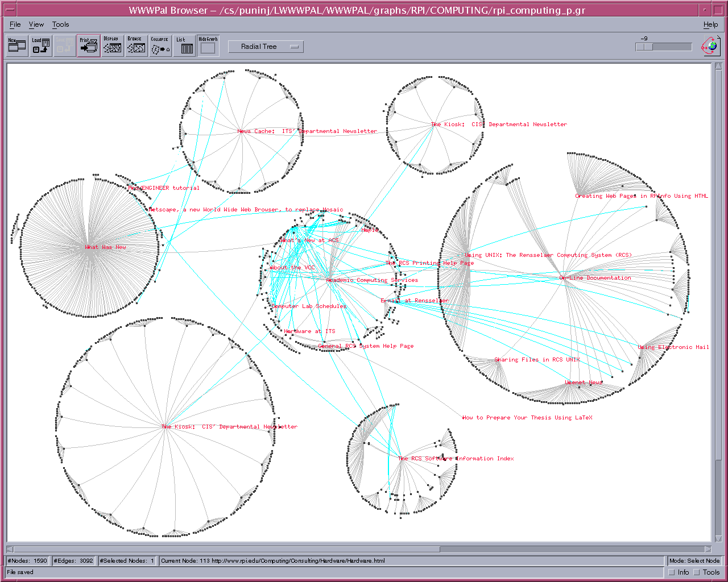Open the window menu button in title bar
Image resolution: width=728 pixels, height=582 pixels.
point(10,10)
